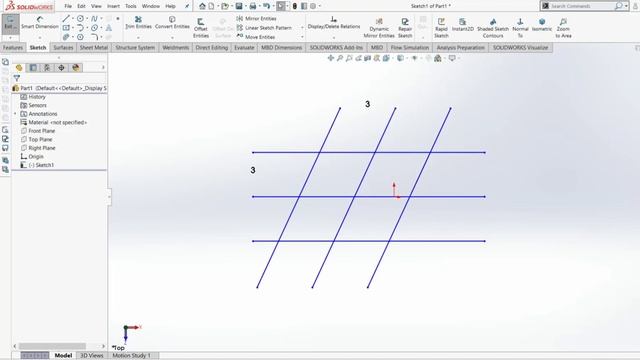Open the File menu
Screen dimensions: 640x360
tap(68, 6)
